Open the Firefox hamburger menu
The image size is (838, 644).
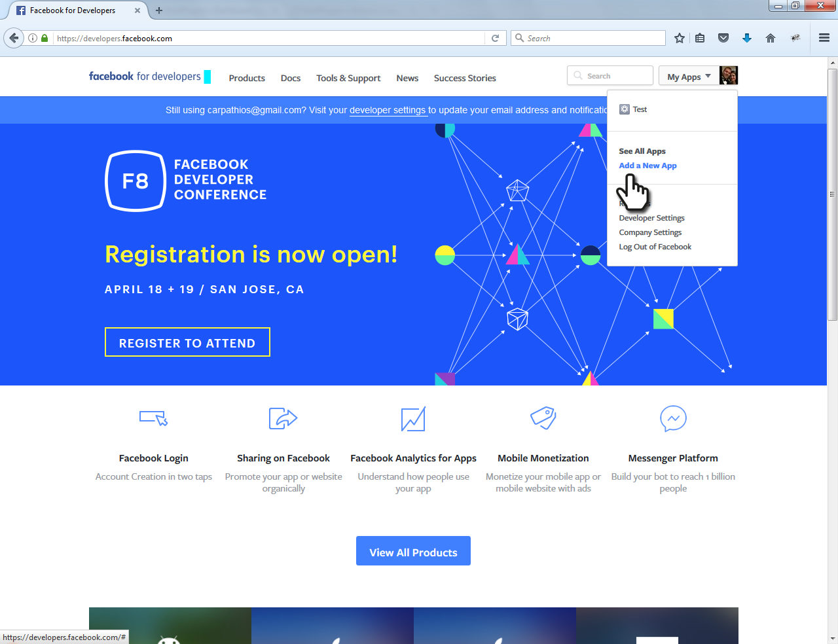[824, 38]
